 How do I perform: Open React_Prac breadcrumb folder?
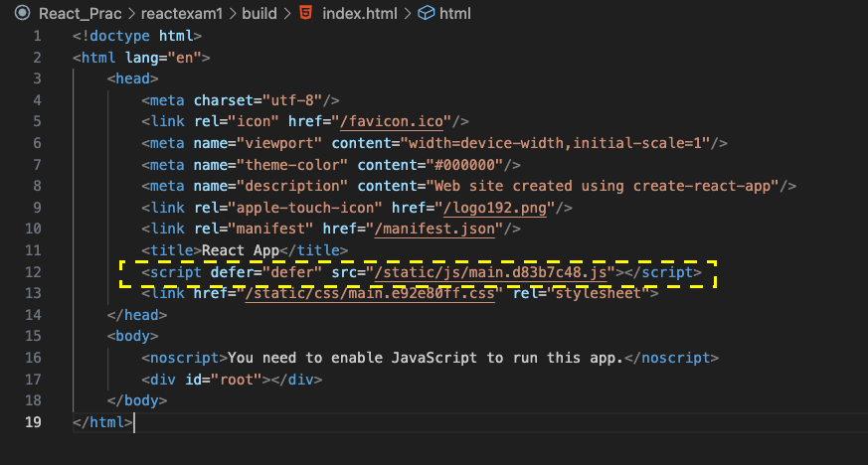point(81,13)
